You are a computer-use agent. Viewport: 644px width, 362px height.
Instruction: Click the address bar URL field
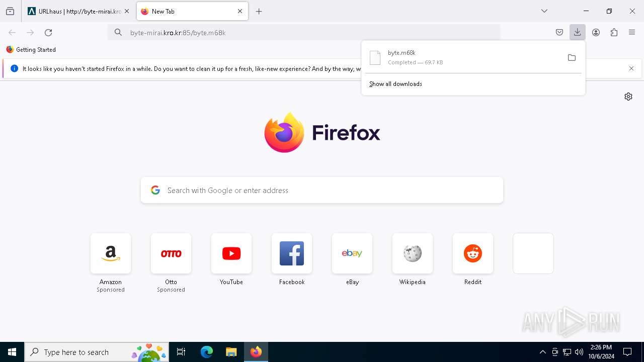click(x=304, y=32)
